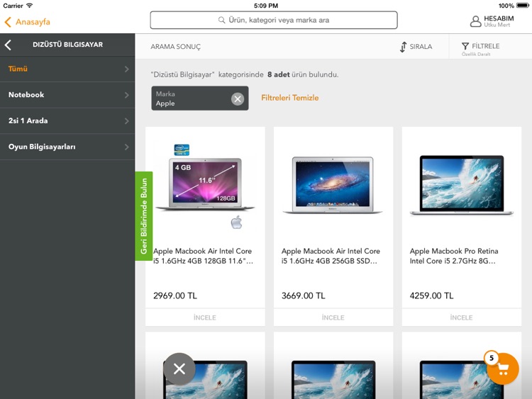Open the MacBook Pro Retina product image
Screen dimensions: 532x399
(x=462, y=186)
